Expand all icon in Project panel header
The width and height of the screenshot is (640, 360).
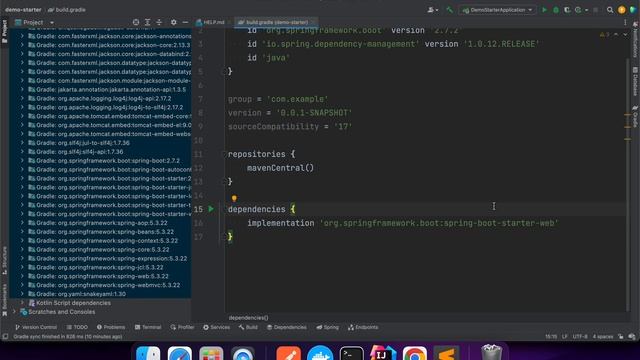147,22
